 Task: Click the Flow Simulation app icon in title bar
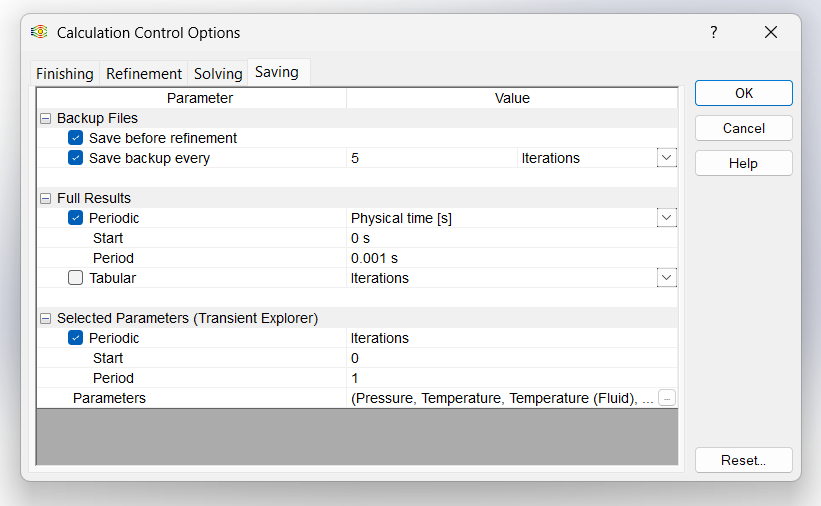coord(39,32)
